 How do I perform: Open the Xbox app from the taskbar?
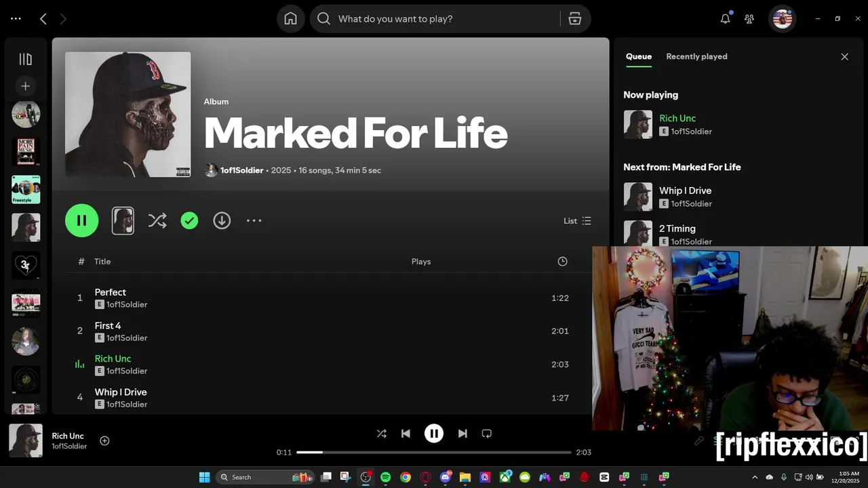tap(505, 477)
